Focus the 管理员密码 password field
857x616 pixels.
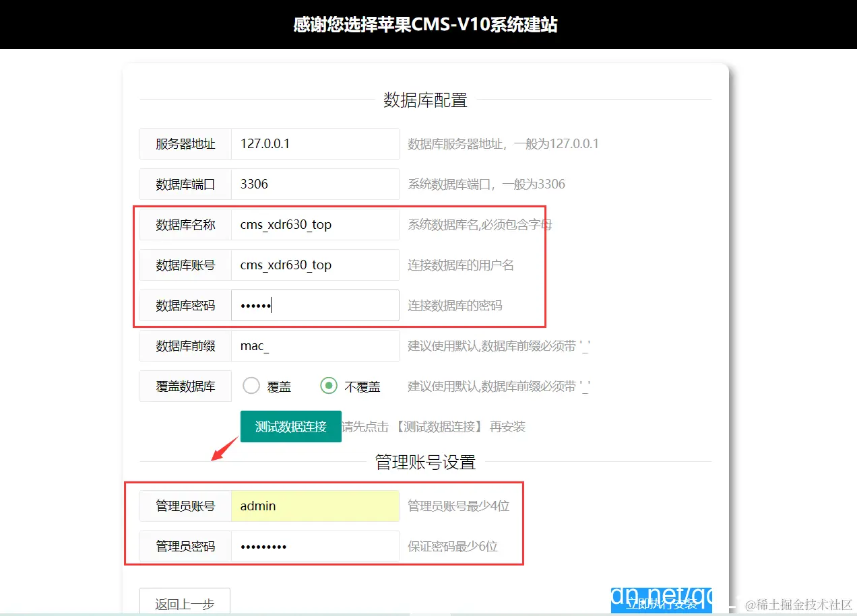(315, 546)
